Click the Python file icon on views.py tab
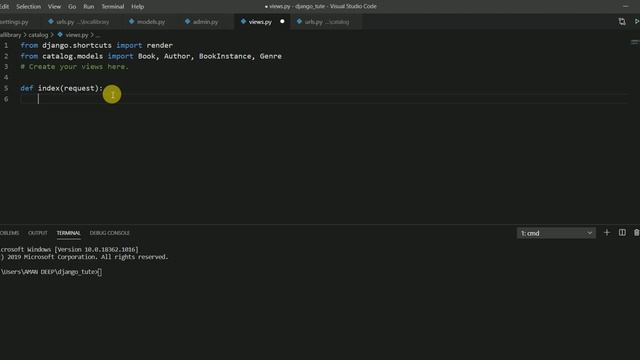The height and width of the screenshot is (360, 640). pyautogui.click(x=243, y=21)
